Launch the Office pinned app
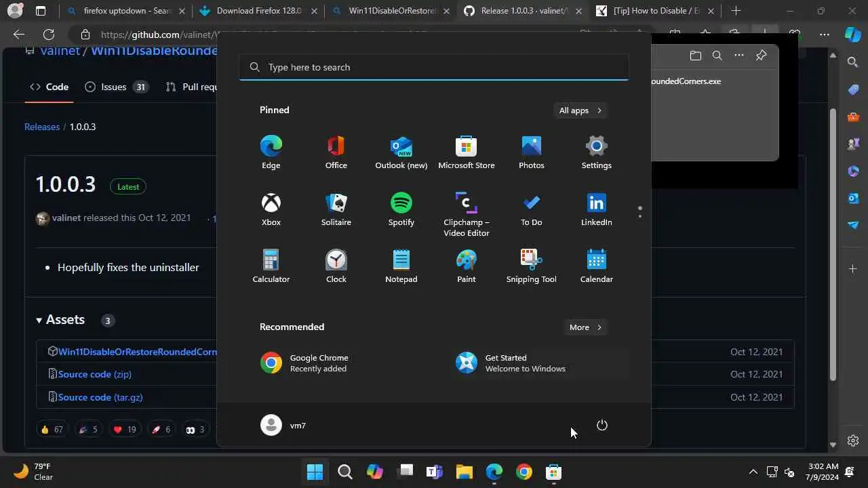Screen dimensions: 868x488 click(x=336, y=152)
